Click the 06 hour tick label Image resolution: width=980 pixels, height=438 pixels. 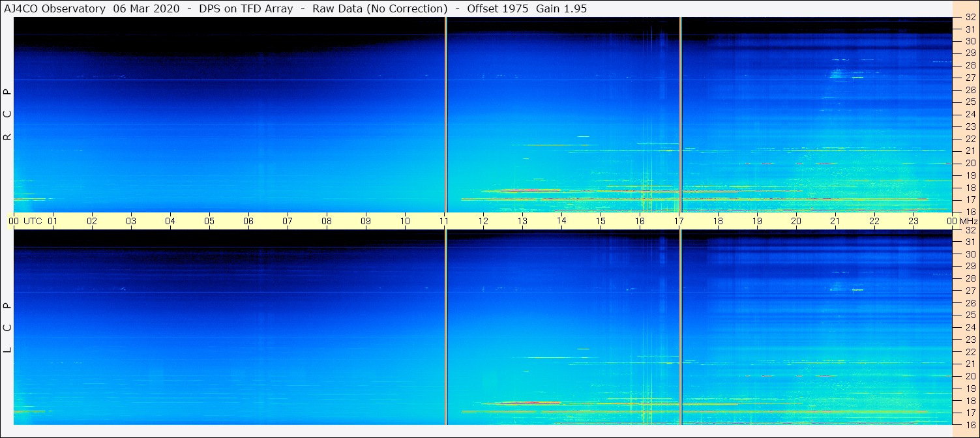[x=248, y=221]
